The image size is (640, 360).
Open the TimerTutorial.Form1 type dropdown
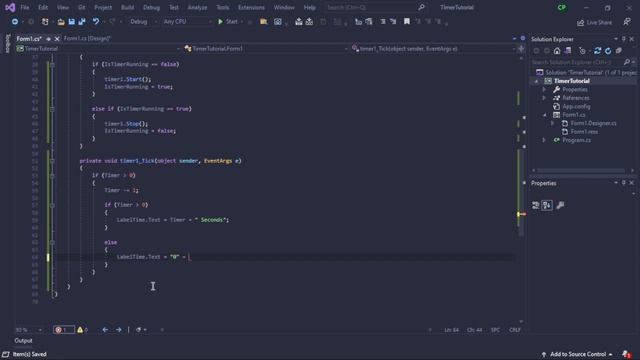pyautogui.click(x=266, y=49)
